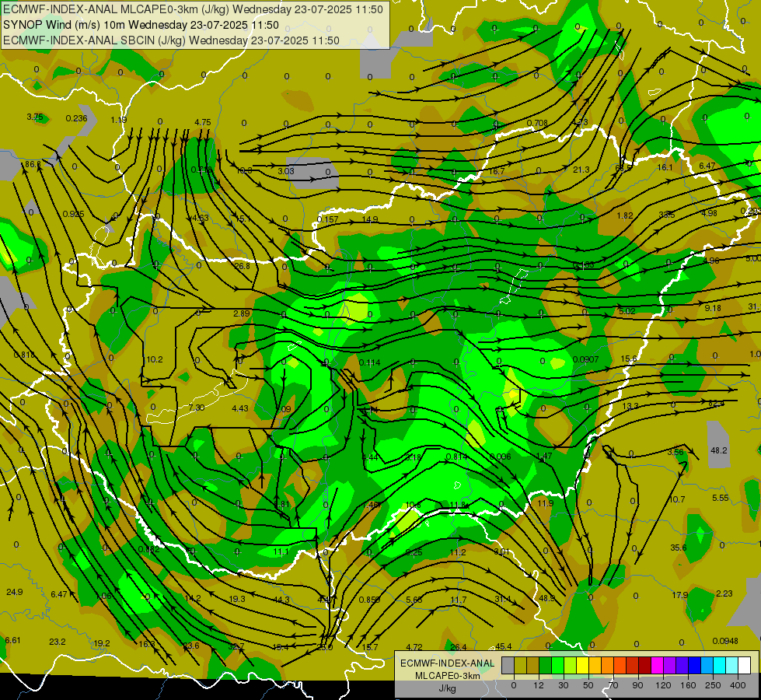This screenshot has height=700, width=761.
Task: Click the map value 16.1
Action: (x=665, y=167)
